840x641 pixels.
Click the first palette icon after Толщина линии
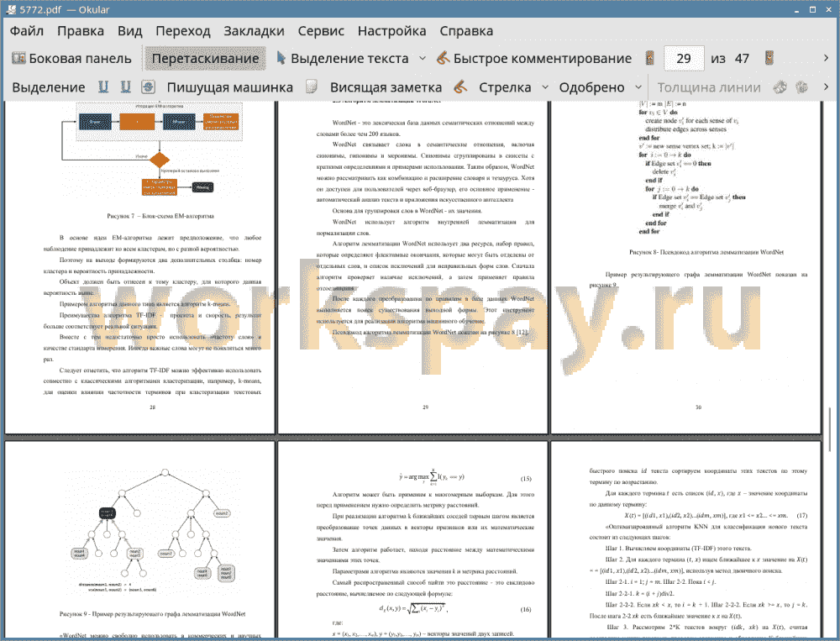pos(780,87)
